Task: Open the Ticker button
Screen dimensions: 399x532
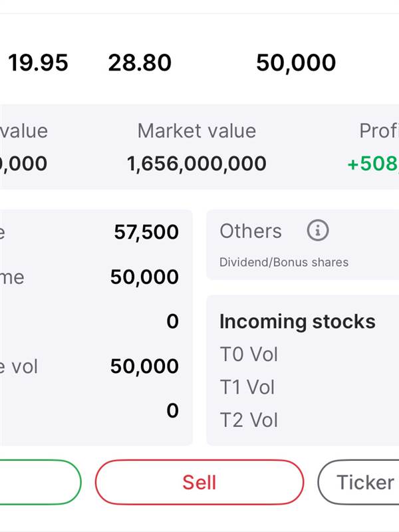Action: click(x=358, y=482)
